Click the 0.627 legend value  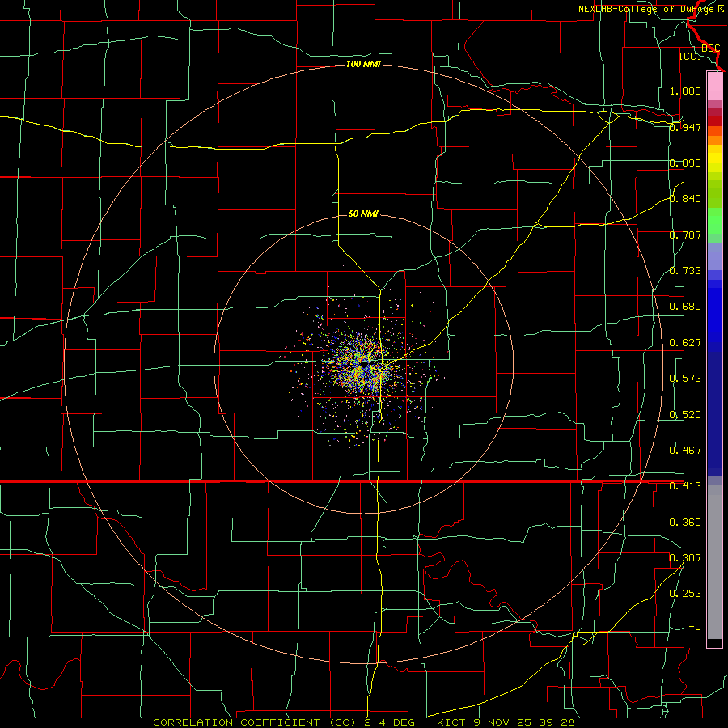685,343
